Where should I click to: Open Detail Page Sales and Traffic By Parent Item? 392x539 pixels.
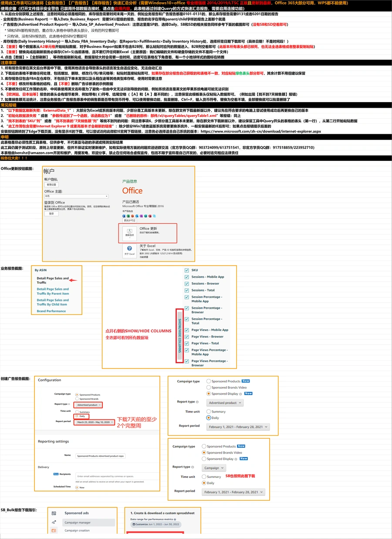tap(53, 291)
